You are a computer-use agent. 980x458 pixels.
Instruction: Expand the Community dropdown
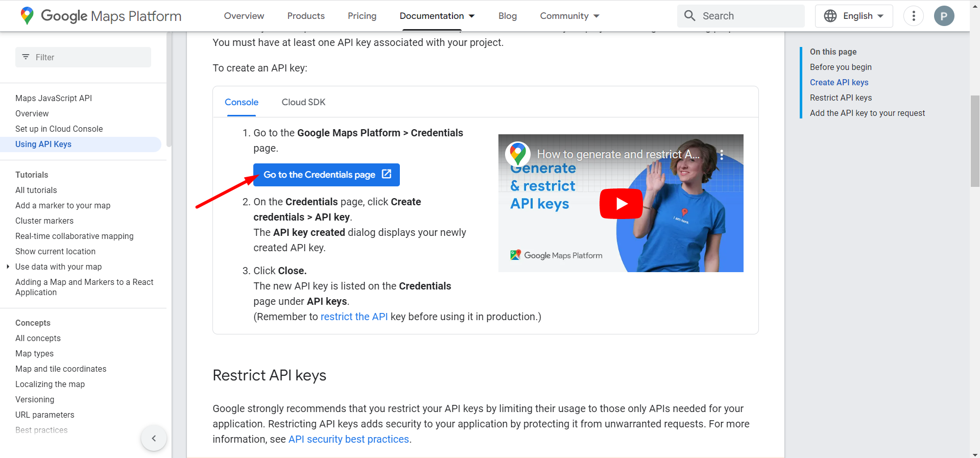[570, 16]
